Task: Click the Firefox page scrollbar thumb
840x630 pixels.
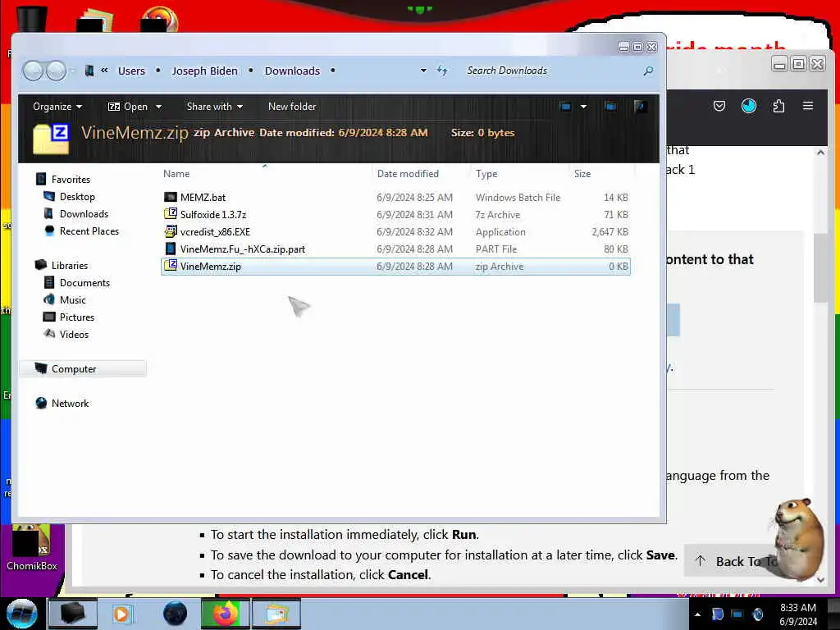Action: 820,268
